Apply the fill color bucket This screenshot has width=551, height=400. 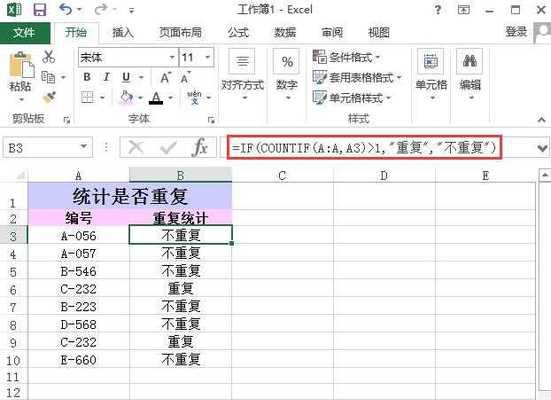coord(127,97)
